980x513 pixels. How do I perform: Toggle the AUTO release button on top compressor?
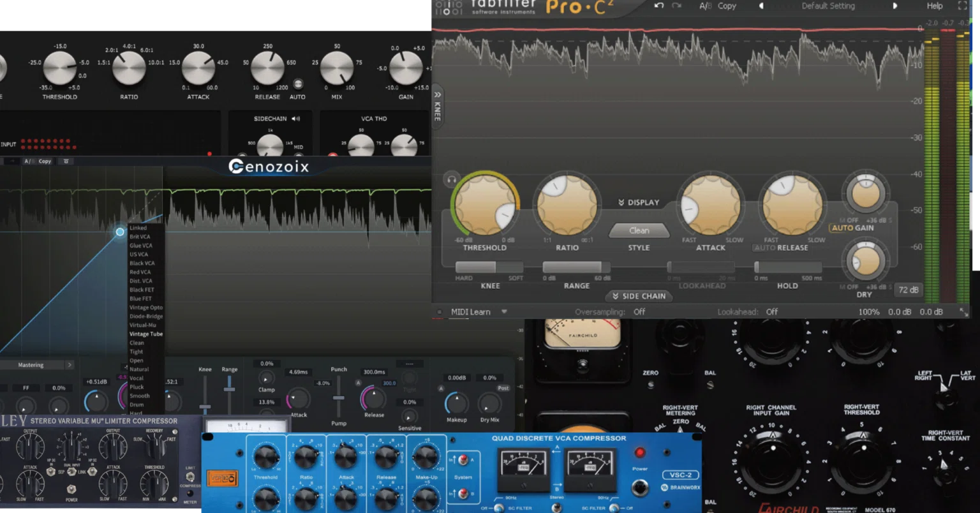tap(297, 84)
